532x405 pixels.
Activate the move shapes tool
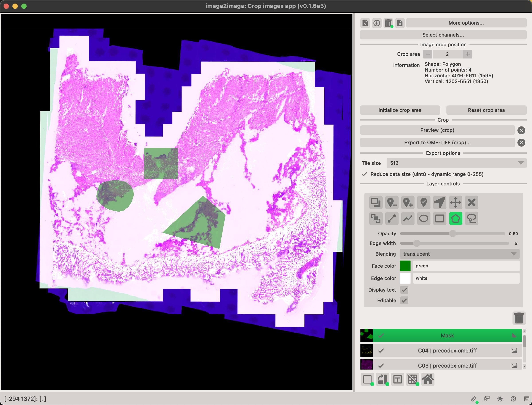click(455, 202)
